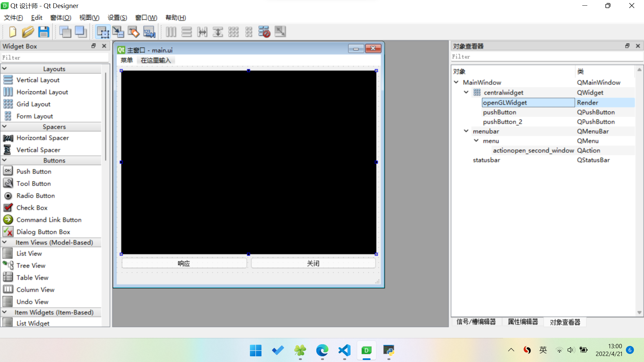
Task: Collapse the centralwidget tree node
Action: (466, 92)
